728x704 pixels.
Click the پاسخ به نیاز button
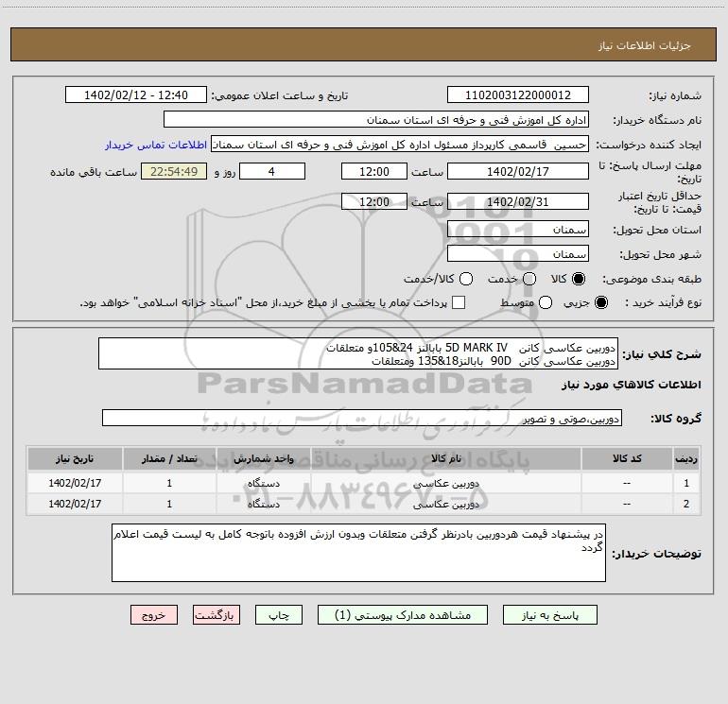click(550, 615)
